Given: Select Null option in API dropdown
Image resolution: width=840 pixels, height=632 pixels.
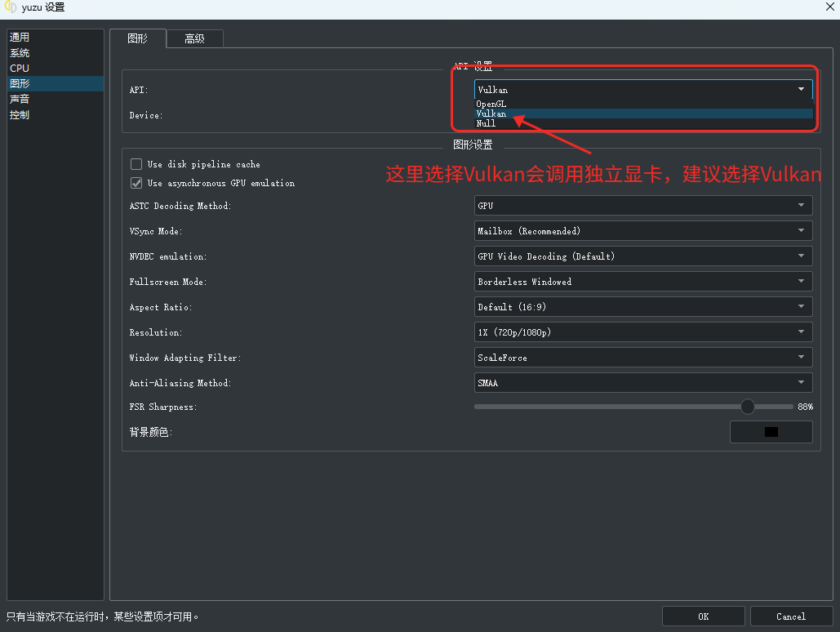Looking at the screenshot, I should [x=486, y=123].
